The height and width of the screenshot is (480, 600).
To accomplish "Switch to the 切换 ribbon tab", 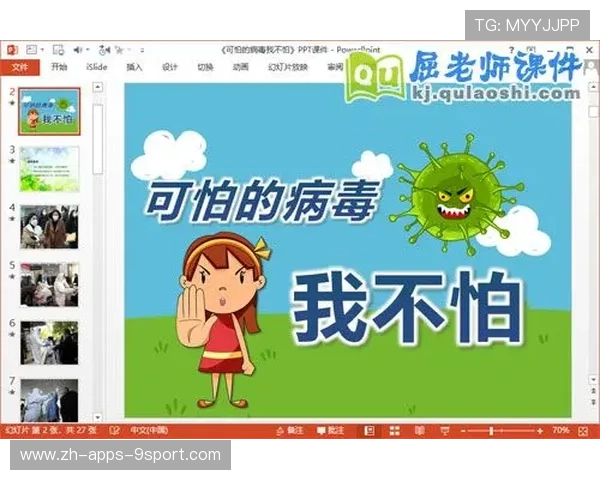I will click(x=205, y=67).
